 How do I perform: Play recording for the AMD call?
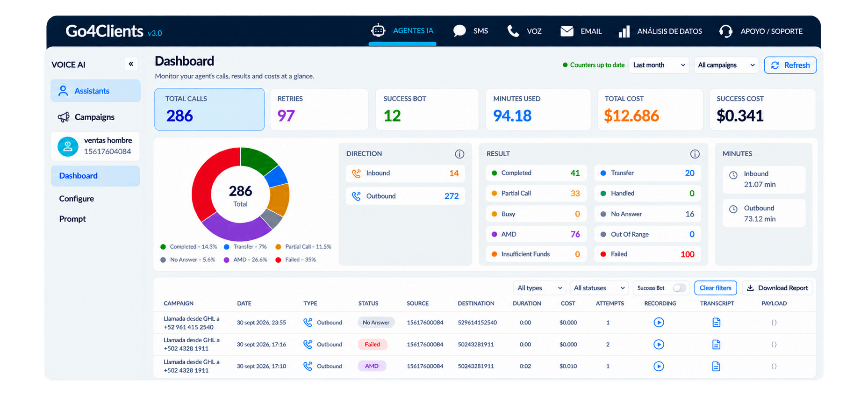659,366
